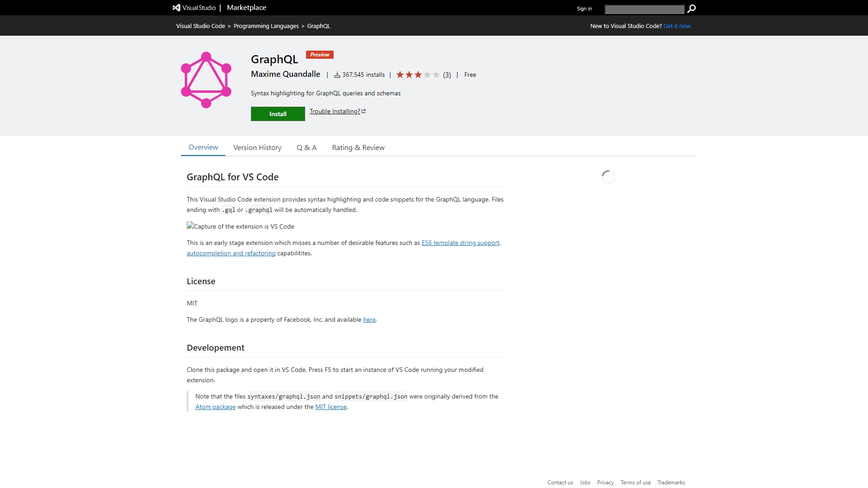Click the Trademarks footer link
This screenshot has width=868, height=488.
(x=671, y=483)
